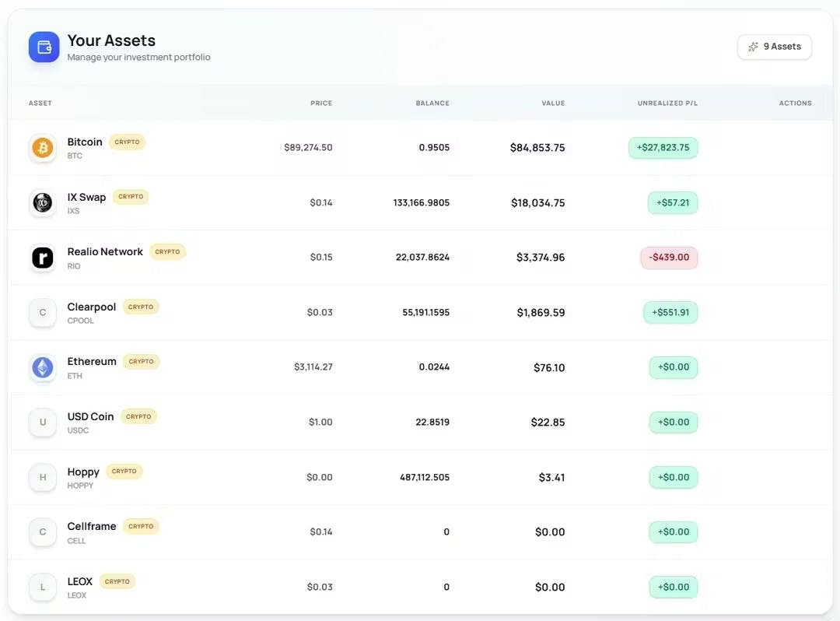The height and width of the screenshot is (621, 840).
Task: Click the IX Swap token logo
Action: click(43, 202)
